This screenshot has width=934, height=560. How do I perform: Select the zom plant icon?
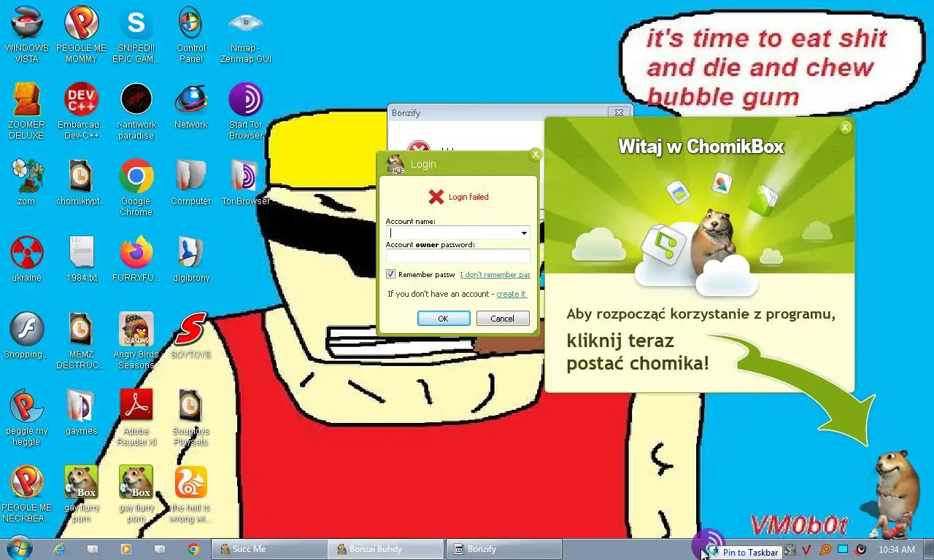pyautogui.click(x=27, y=182)
